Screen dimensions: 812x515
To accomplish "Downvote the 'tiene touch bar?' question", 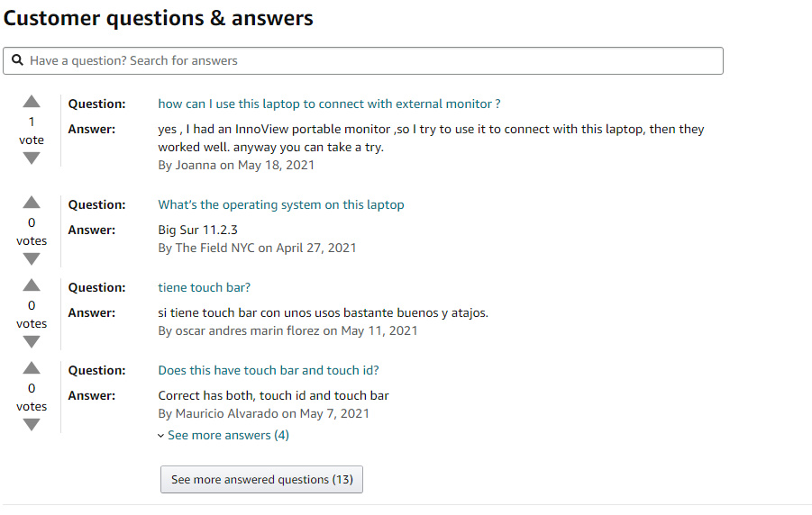I will tap(32, 341).
